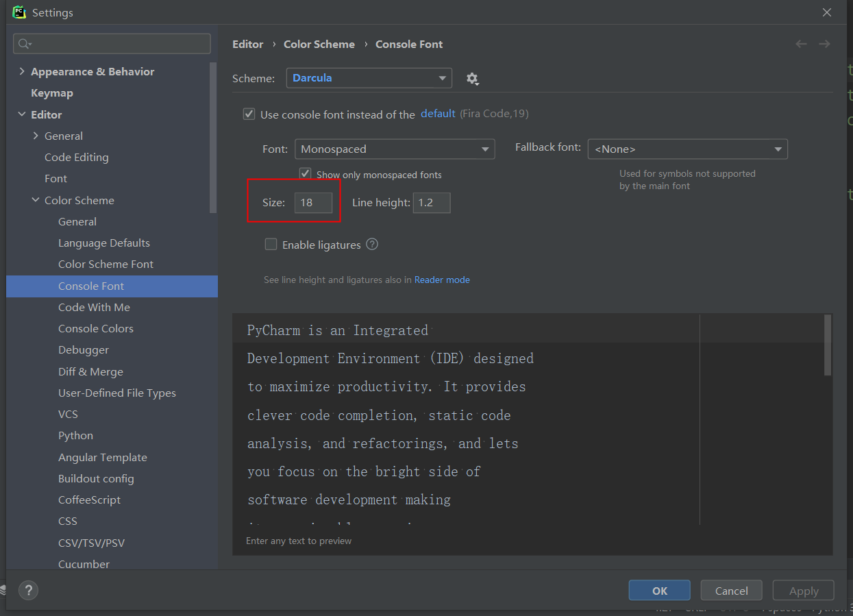Open Font settings under Editor
Screen dimensions: 853x616
point(55,178)
